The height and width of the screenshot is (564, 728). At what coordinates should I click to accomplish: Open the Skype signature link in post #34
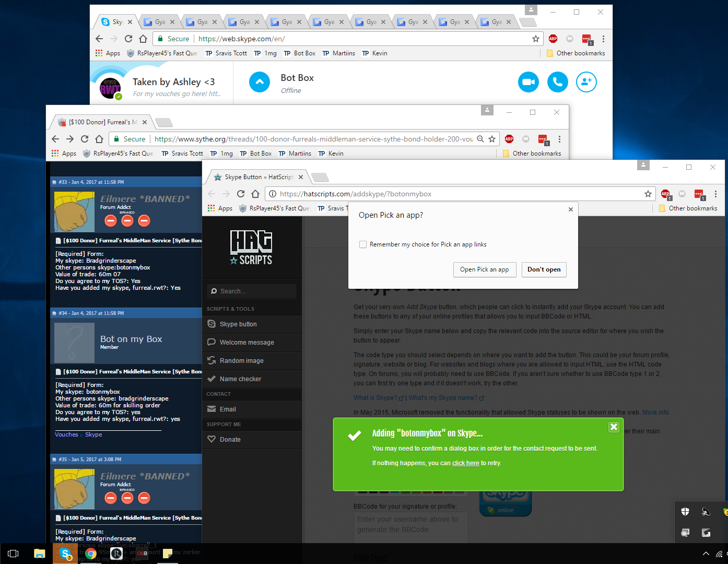coord(93,434)
